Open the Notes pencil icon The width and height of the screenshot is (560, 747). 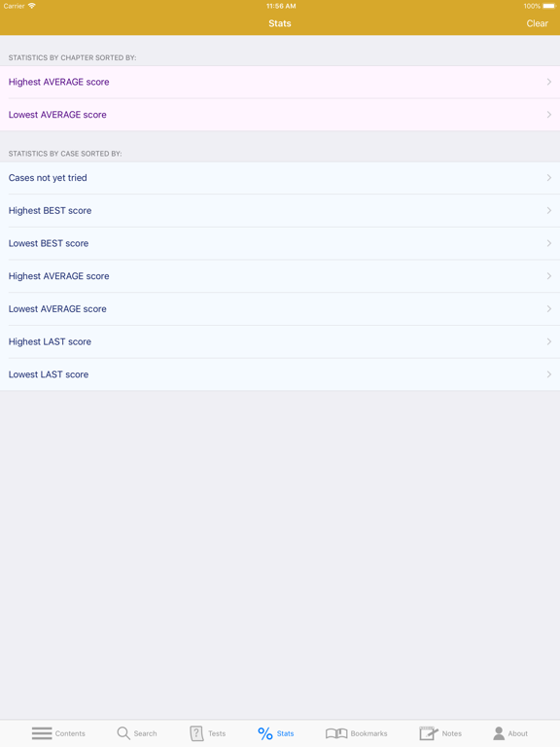tap(429, 733)
